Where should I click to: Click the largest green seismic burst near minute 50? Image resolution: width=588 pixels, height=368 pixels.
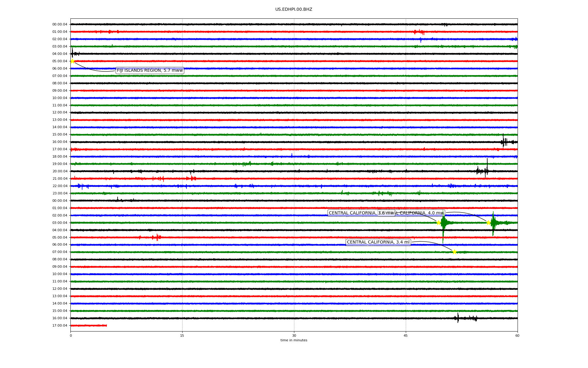tap(443, 223)
